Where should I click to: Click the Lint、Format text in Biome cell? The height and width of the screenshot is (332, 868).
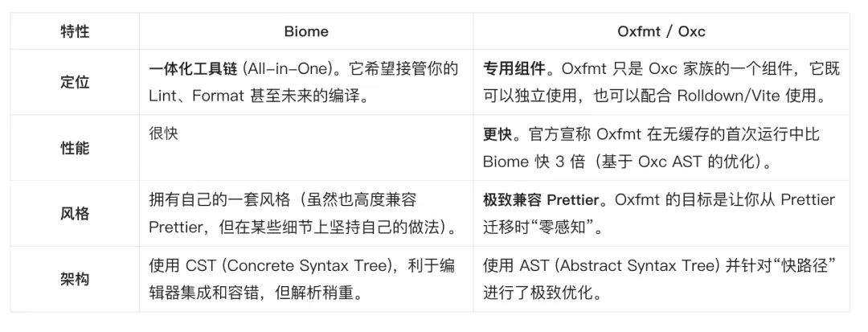point(208,96)
